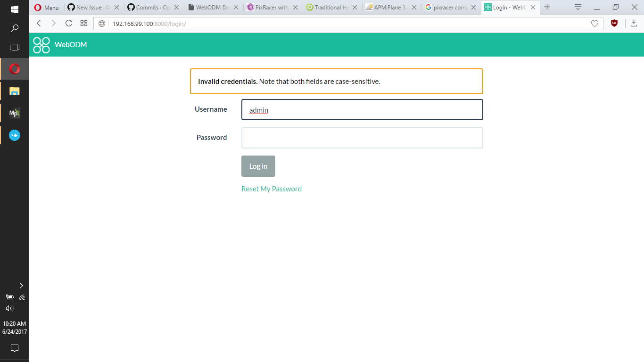Viewport: 644px width, 362px height.
Task: Open the Windows Start button
Action: (x=14, y=9)
